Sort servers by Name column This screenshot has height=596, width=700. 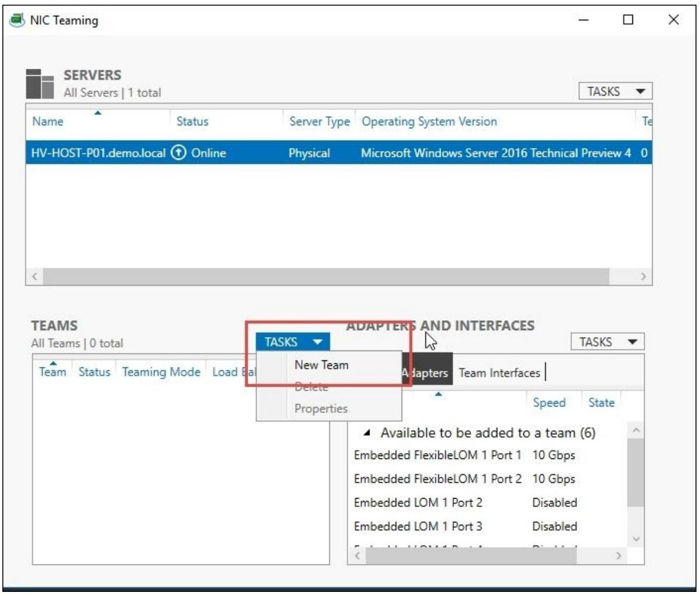coord(48,121)
